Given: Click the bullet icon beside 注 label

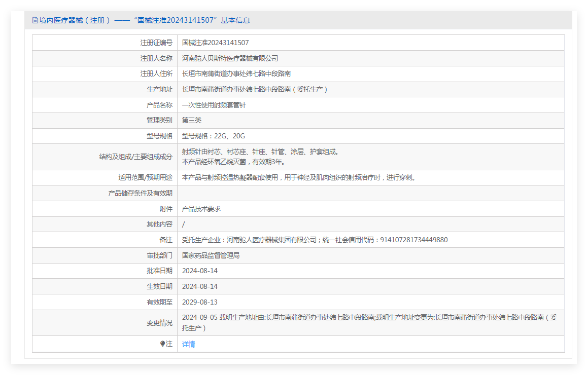Looking at the screenshot, I should click(162, 344).
